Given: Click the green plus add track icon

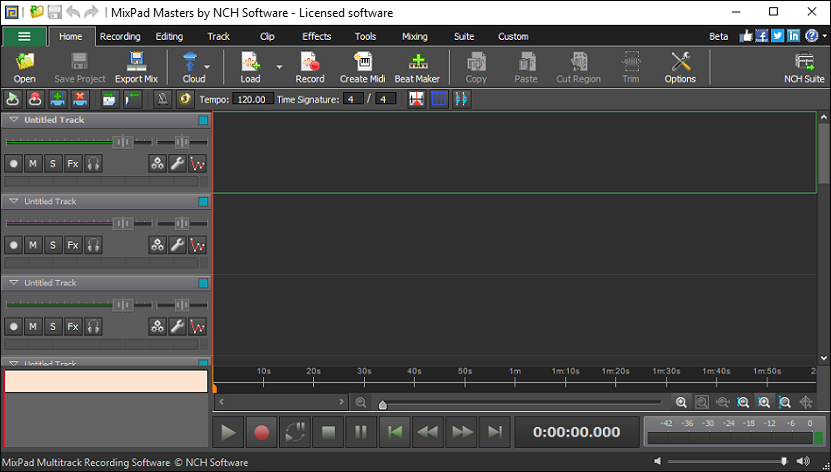Looking at the screenshot, I should (57, 99).
